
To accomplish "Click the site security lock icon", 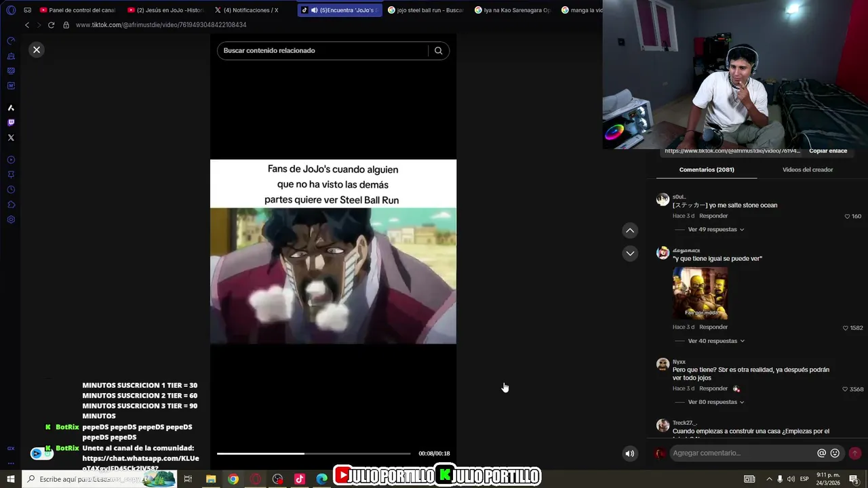I will pos(66,25).
